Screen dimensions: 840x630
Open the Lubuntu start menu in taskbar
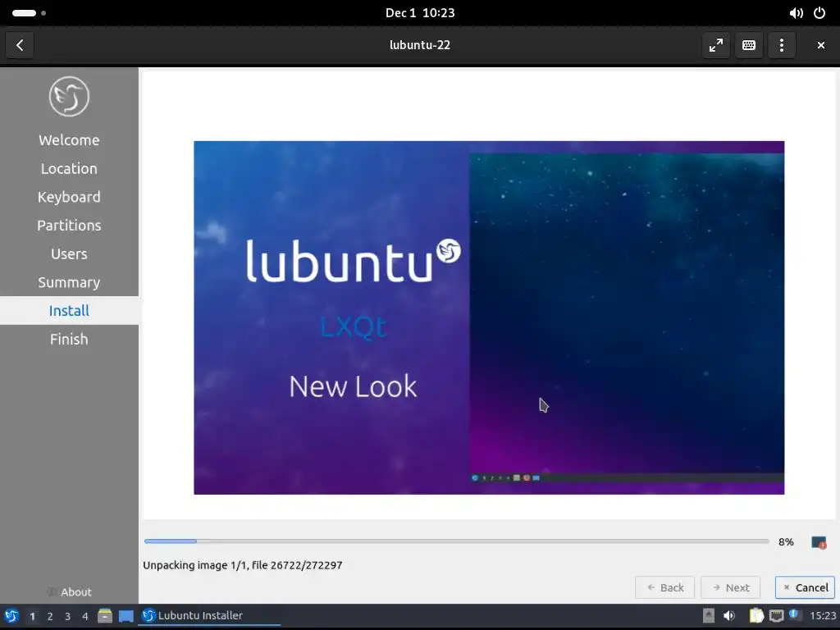(x=11, y=616)
